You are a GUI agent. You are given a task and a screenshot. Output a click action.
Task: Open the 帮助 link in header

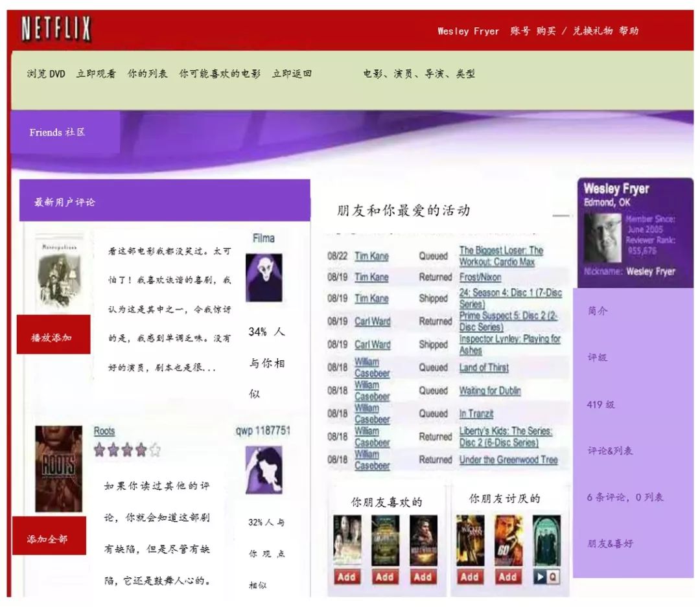pyautogui.click(x=629, y=31)
